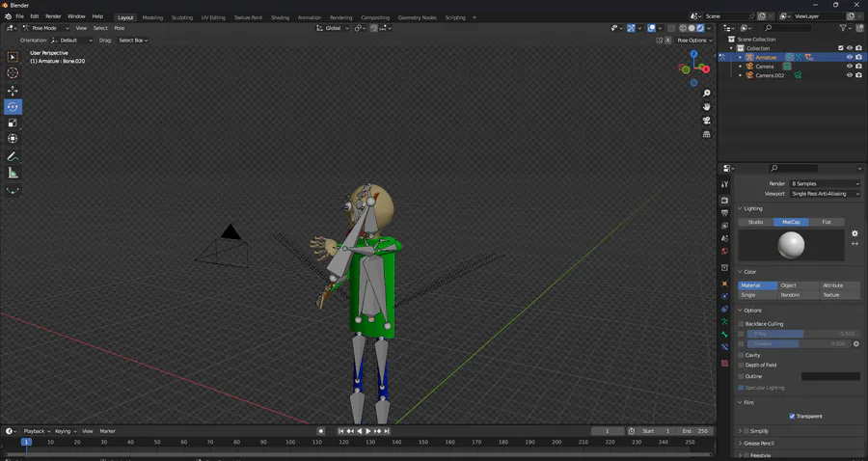Enable the Outline checkbox
Viewport: 868px width, 461px height.
(x=742, y=376)
